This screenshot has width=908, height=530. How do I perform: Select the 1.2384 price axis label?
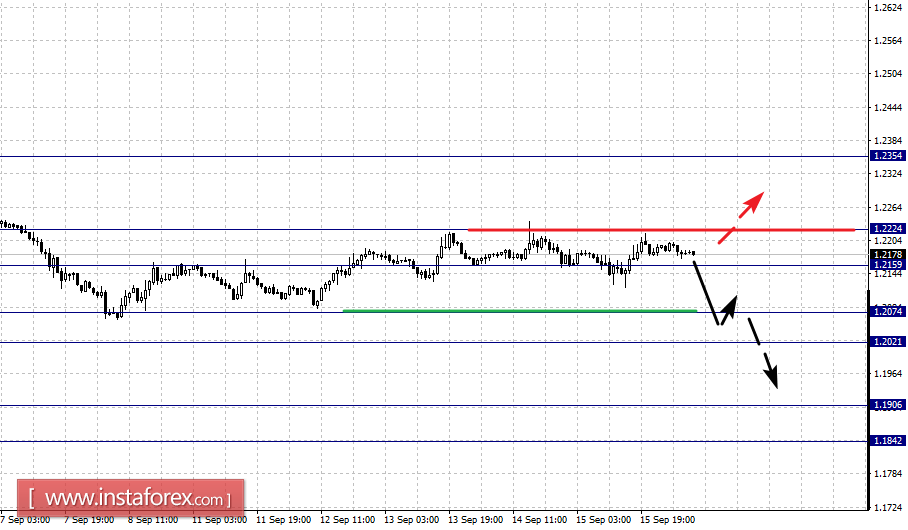point(888,141)
